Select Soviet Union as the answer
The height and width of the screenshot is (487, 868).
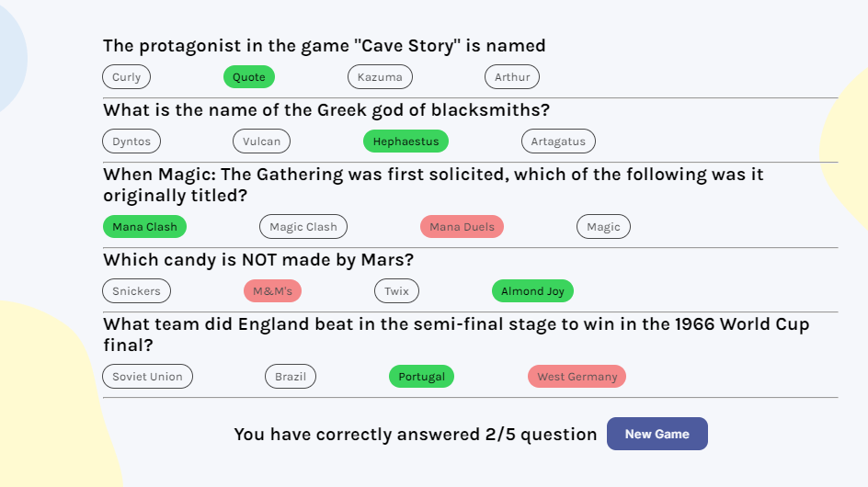[147, 377]
